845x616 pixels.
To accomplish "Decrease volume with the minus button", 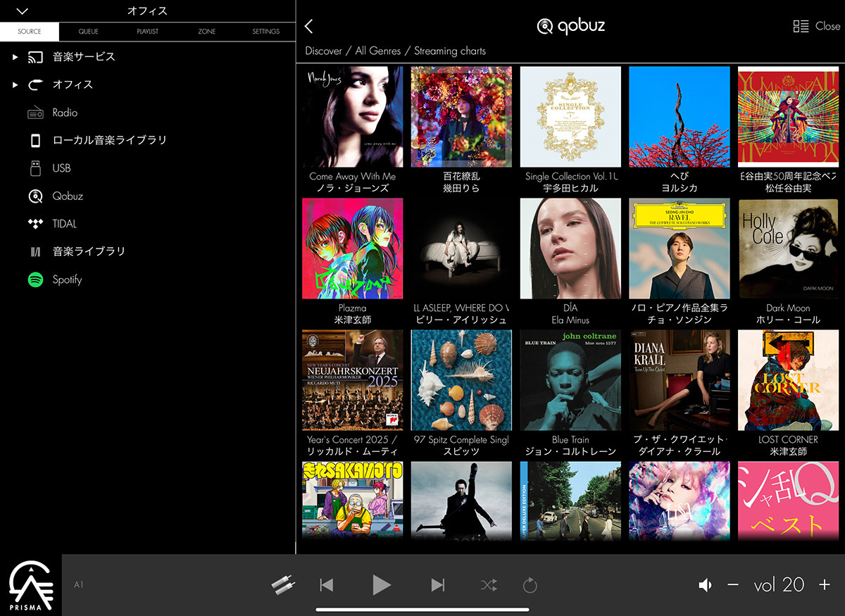I will click(x=733, y=585).
